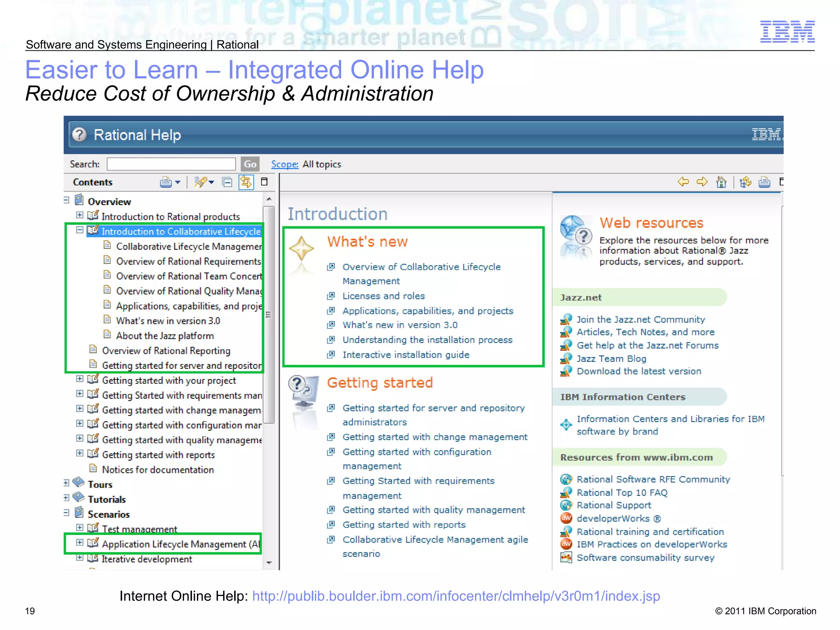Open Getting started with change management link

point(435,437)
